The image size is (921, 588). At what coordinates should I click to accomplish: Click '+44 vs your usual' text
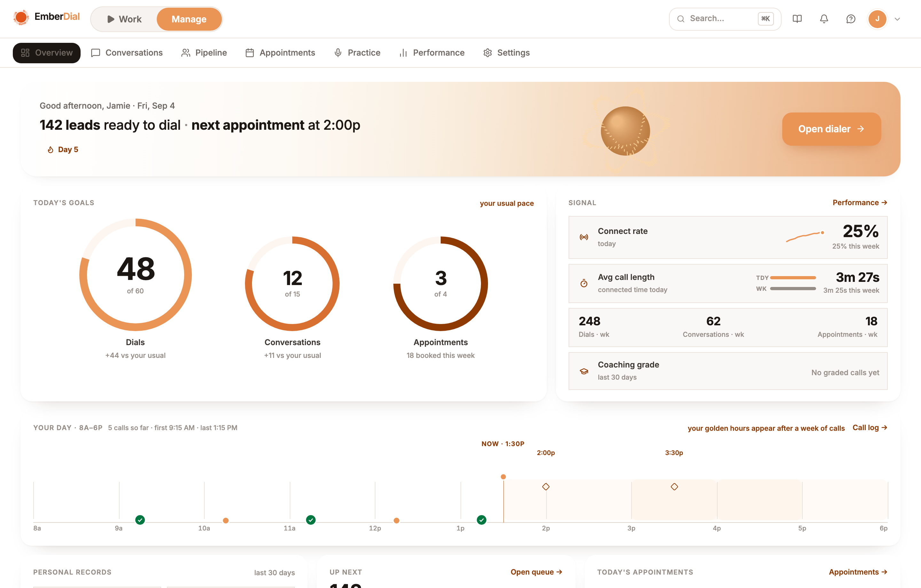point(135,355)
